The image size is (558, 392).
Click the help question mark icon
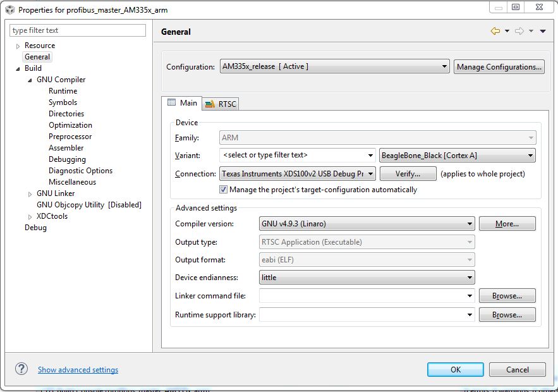21,369
